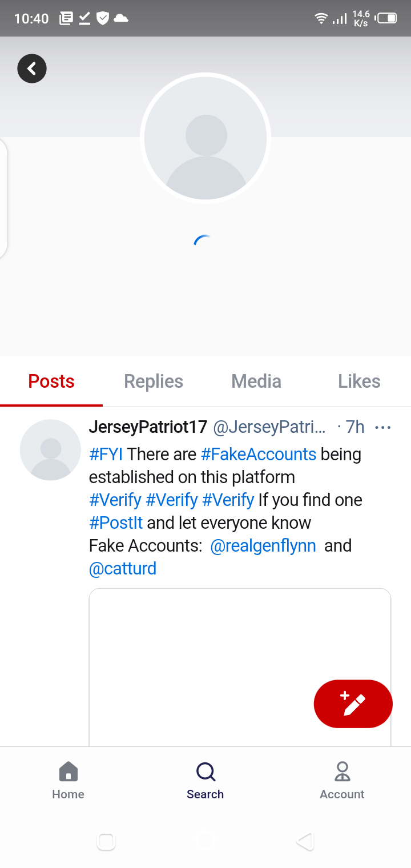Image resolution: width=411 pixels, height=868 pixels.
Task: Tap the #FakeAccounts hashtag
Action: click(x=259, y=455)
